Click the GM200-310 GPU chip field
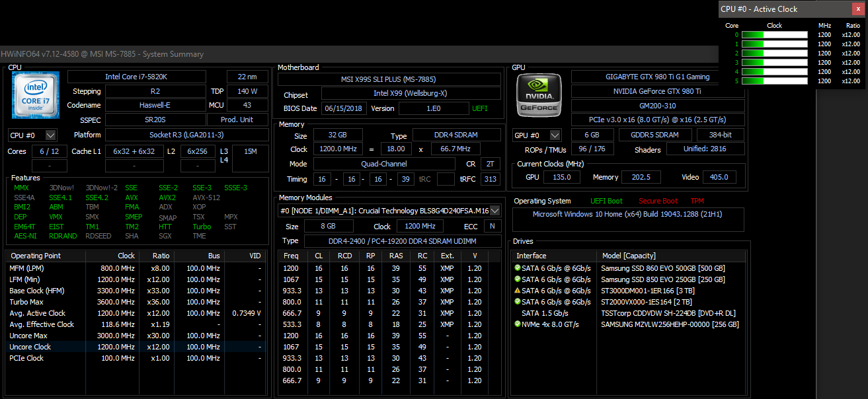Viewport: 868px width, 399px height. pos(658,106)
